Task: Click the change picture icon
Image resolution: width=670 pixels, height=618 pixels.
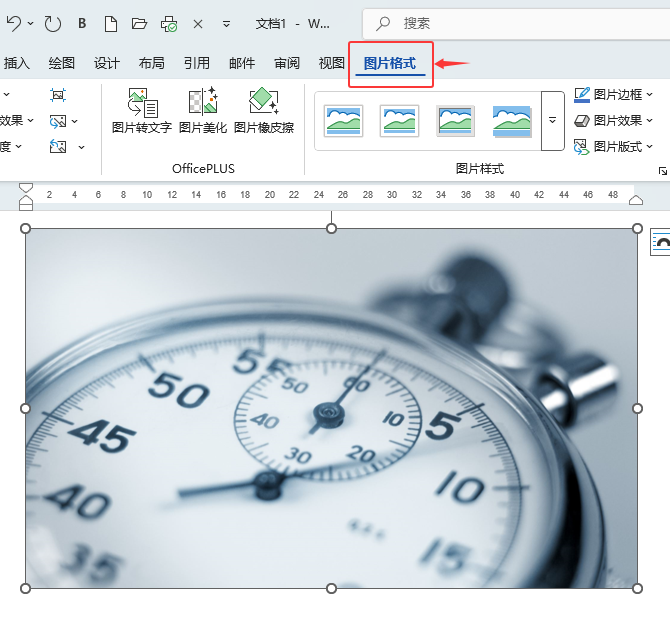Action: 58,121
